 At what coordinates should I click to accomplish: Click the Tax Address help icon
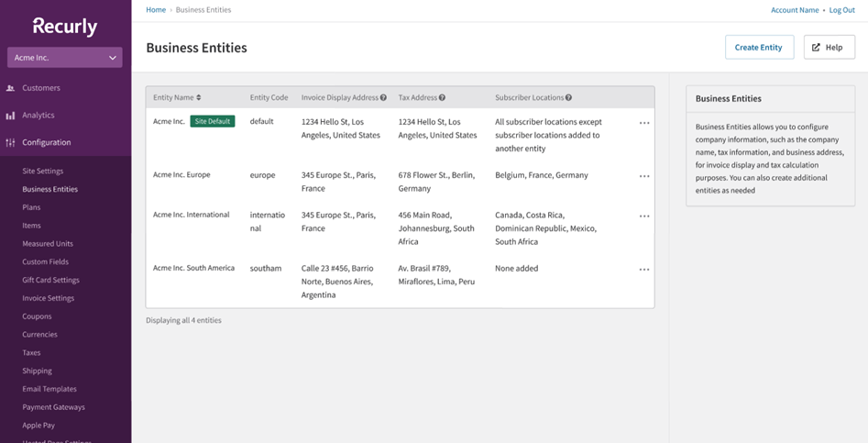click(x=442, y=98)
